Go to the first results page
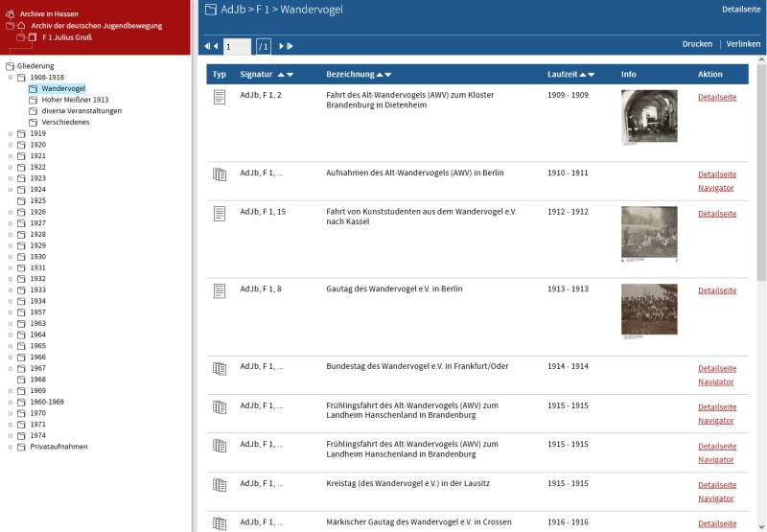This screenshot has height=532, width=767. pos(206,46)
